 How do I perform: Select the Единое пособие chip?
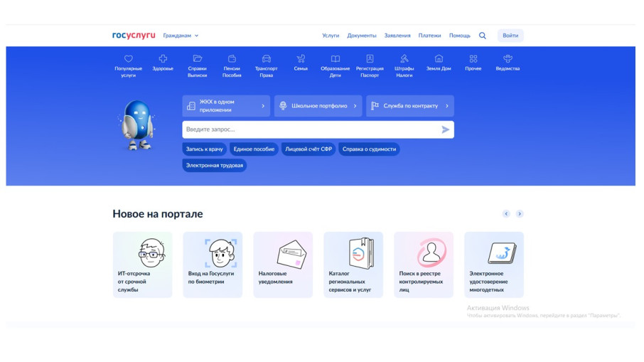pos(254,149)
